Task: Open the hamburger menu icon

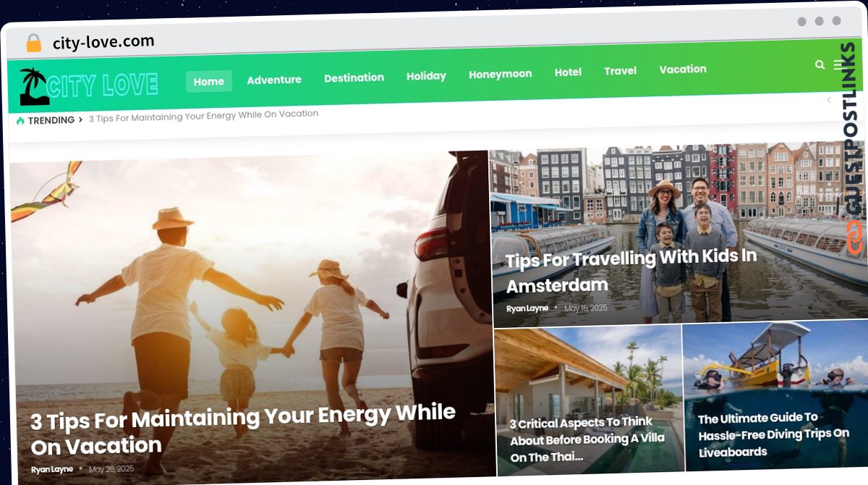Action: click(837, 64)
